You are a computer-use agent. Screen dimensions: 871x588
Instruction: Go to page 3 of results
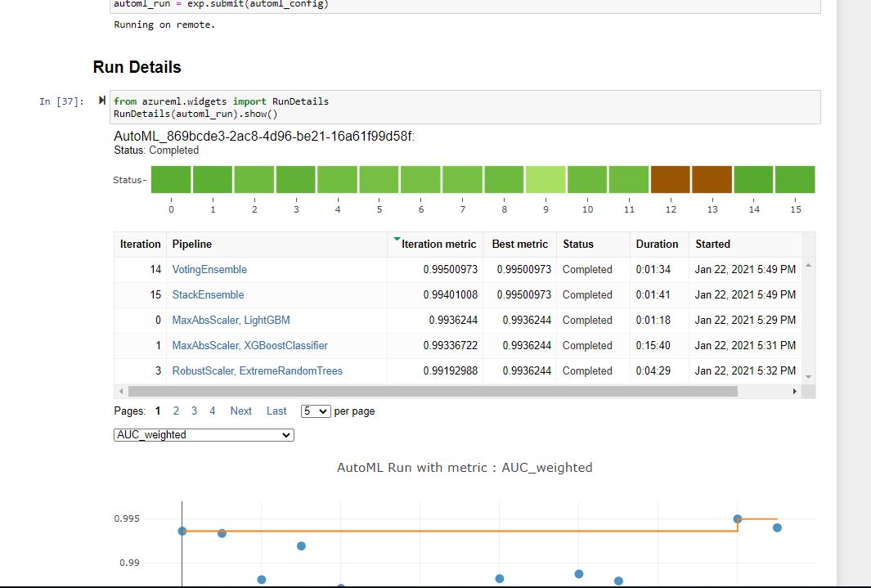click(x=194, y=411)
